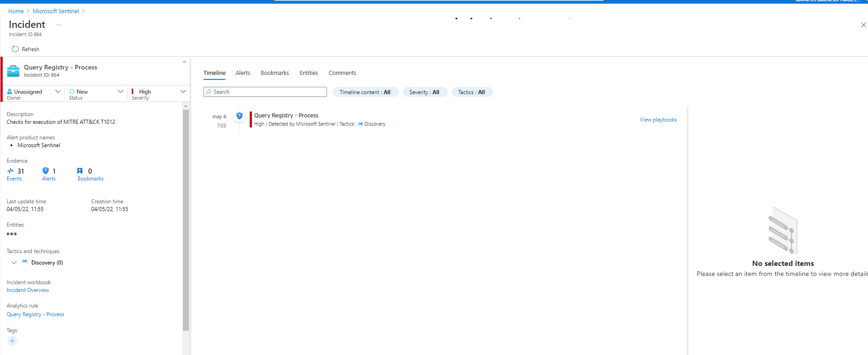The width and height of the screenshot is (868, 355).
Task: Open the incident ellipsis menu
Action: 58,25
